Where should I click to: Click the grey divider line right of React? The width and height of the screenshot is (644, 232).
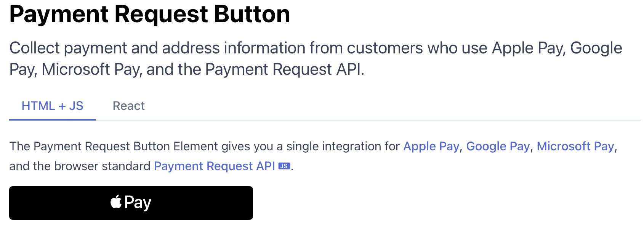tap(381, 120)
